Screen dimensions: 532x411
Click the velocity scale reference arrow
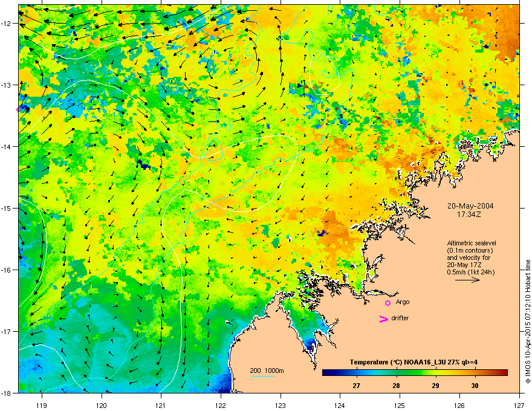click(x=467, y=280)
